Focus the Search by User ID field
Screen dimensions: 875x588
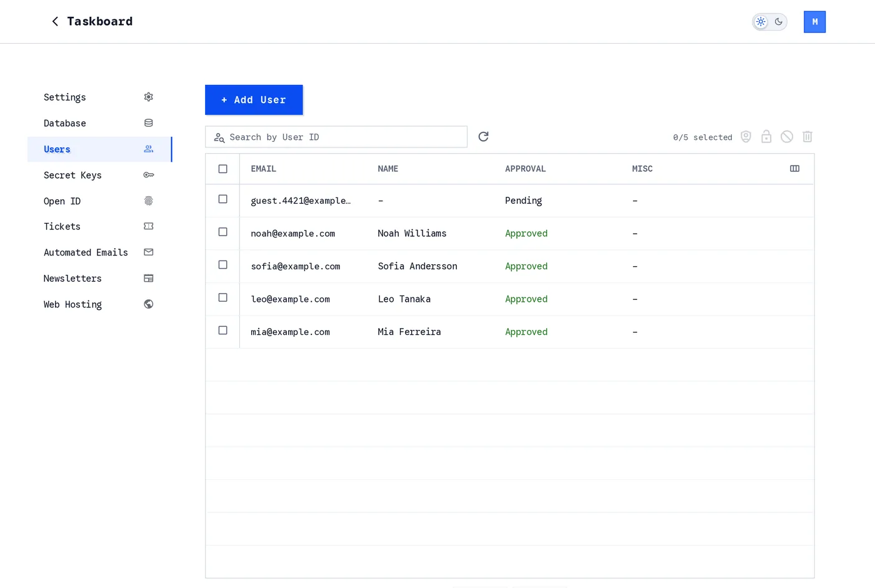336,137
